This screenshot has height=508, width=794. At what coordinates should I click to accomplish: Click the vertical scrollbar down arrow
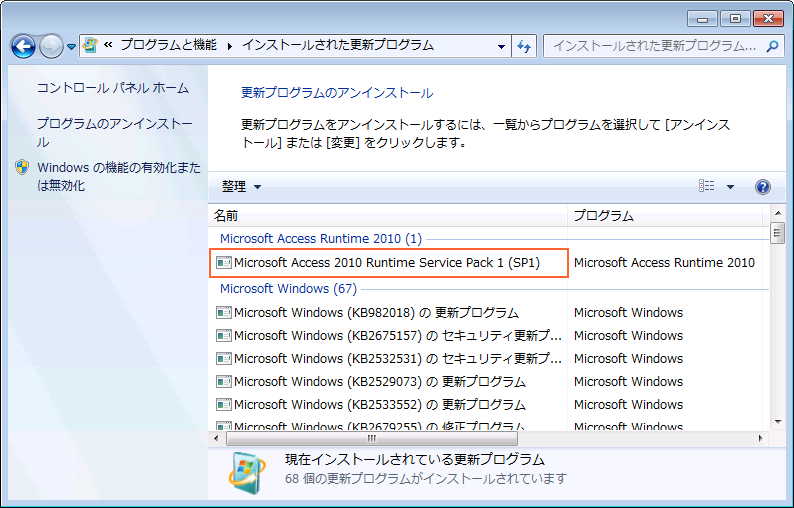pos(777,422)
